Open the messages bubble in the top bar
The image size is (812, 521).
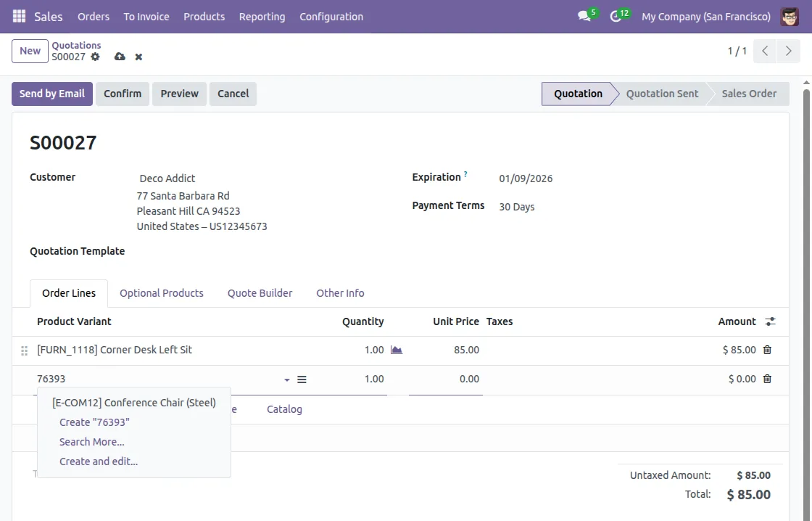point(584,16)
